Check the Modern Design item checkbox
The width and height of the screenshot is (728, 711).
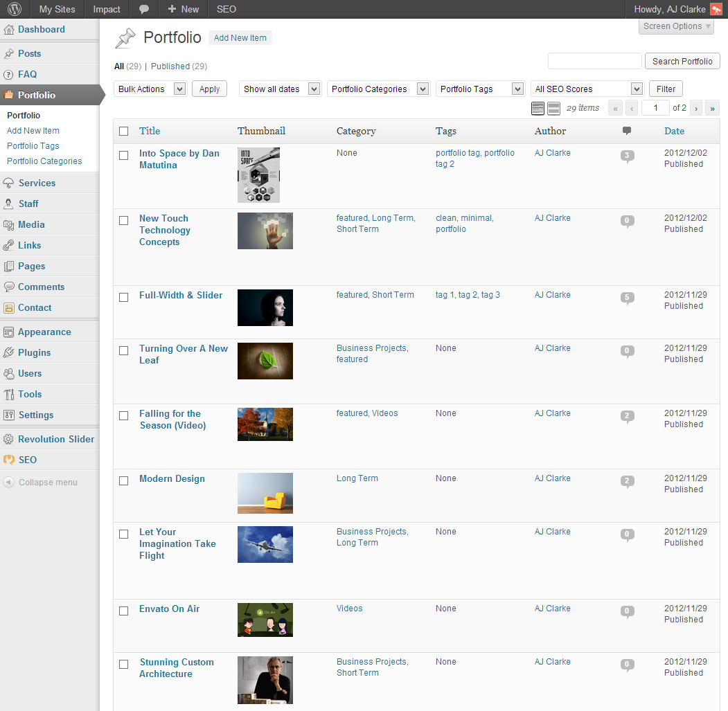(x=124, y=480)
